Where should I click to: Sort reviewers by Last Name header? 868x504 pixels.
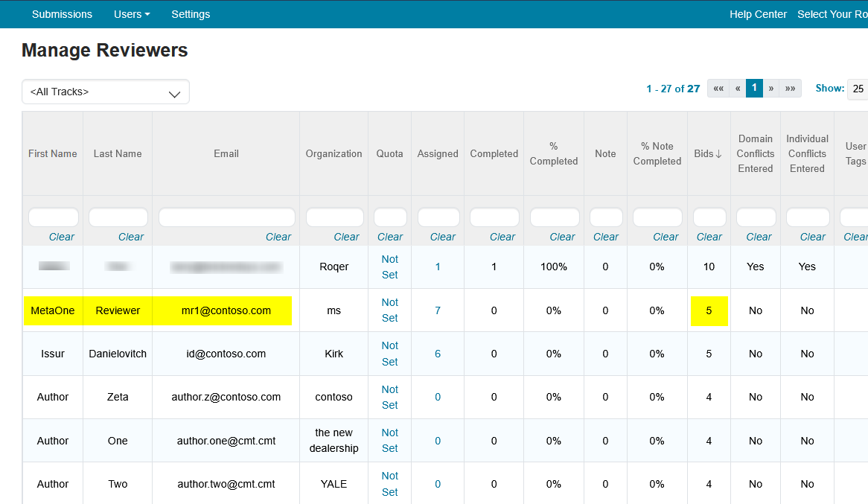coord(117,153)
